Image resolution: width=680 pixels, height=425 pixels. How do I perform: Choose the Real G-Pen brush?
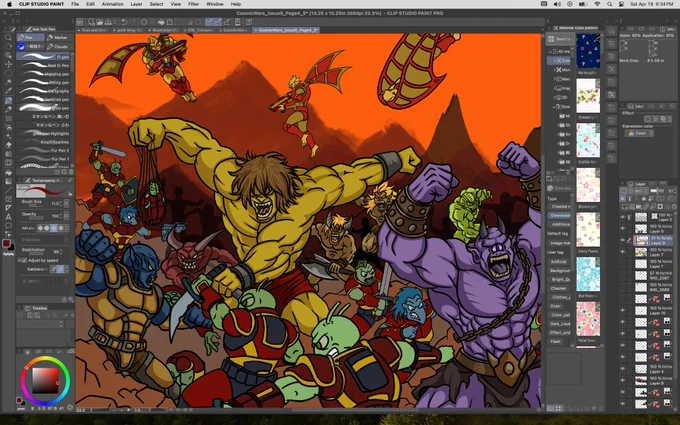[43, 65]
